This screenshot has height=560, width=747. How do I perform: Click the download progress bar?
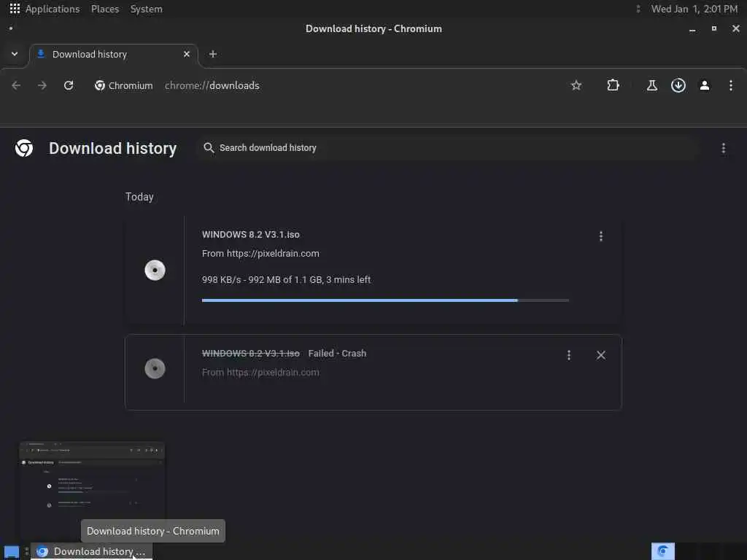point(385,300)
